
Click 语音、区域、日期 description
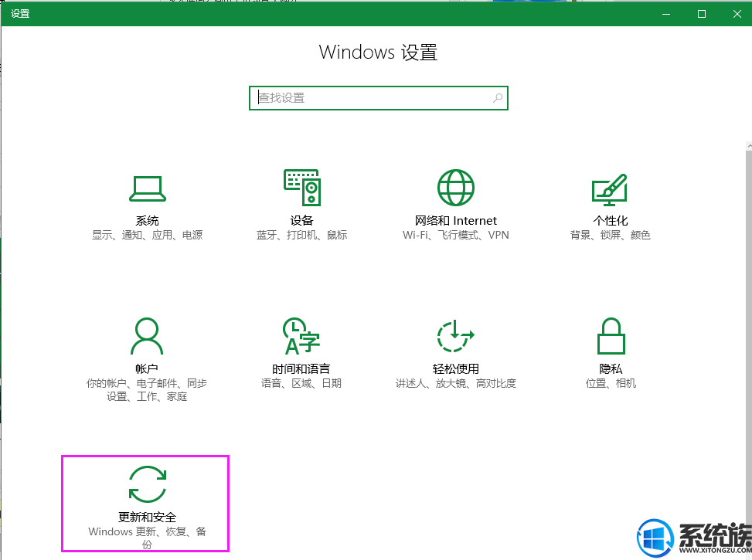click(x=301, y=383)
